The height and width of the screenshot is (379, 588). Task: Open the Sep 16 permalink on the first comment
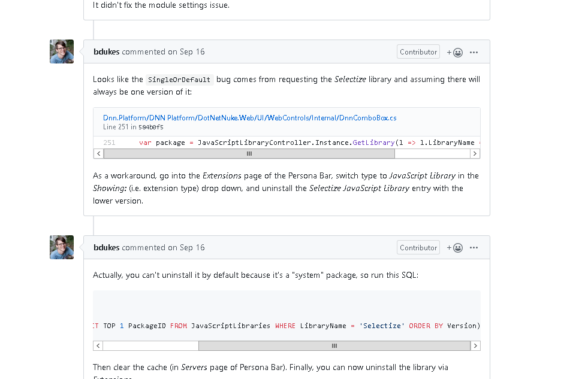coord(192,52)
